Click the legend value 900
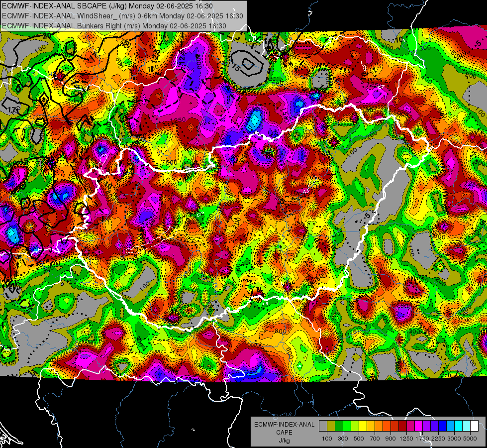487x448 pixels. point(390,439)
